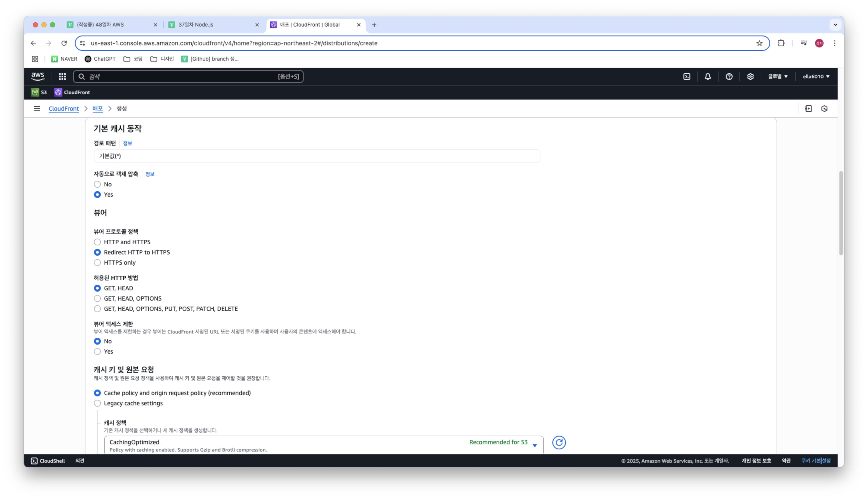Refresh the cache policy list

coord(559,443)
